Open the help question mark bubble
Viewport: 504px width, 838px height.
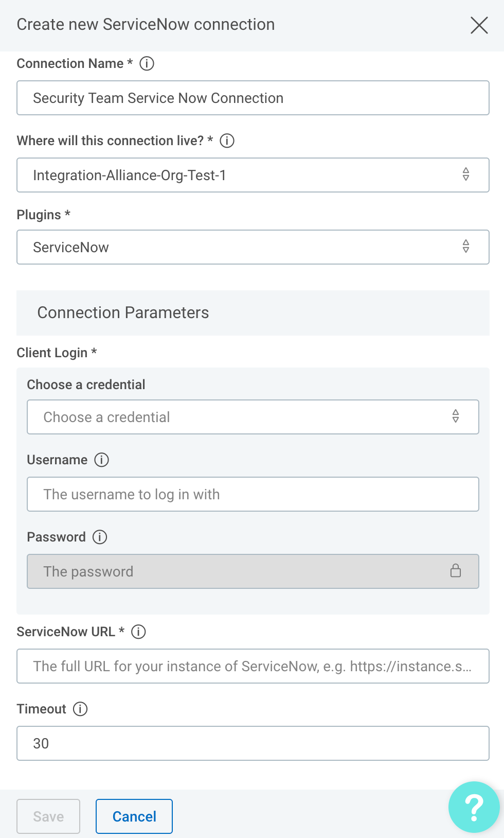click(x=474, y=807)
